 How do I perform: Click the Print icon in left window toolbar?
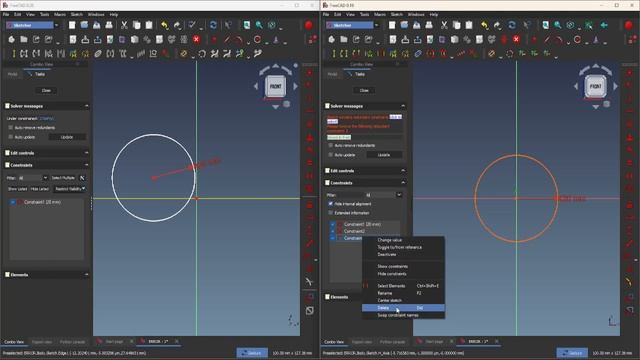coord(109,25)
